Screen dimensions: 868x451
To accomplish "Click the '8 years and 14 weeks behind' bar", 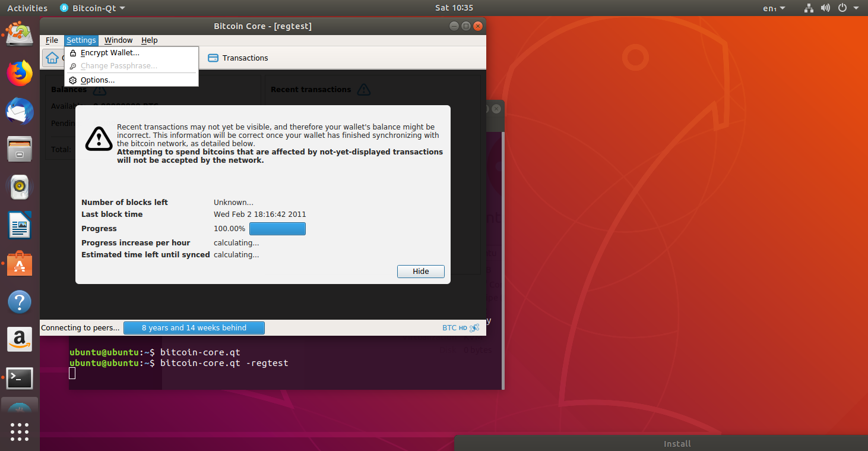I will 194,328.
